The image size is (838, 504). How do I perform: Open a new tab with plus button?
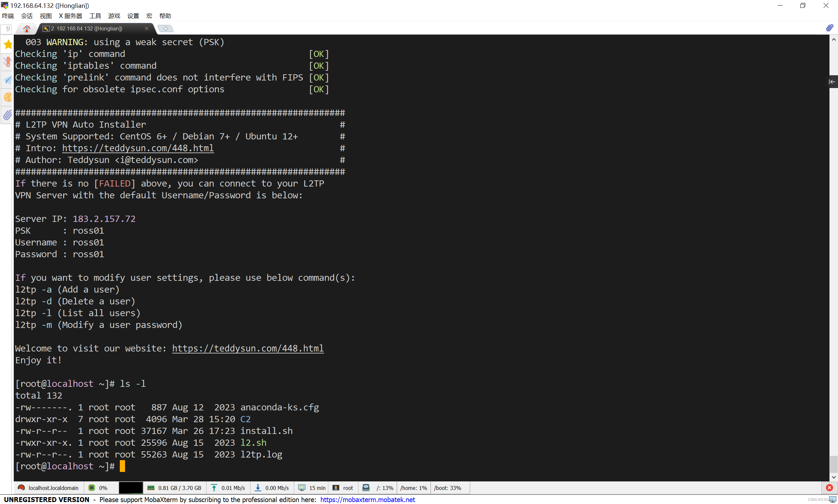pos(166,28)
